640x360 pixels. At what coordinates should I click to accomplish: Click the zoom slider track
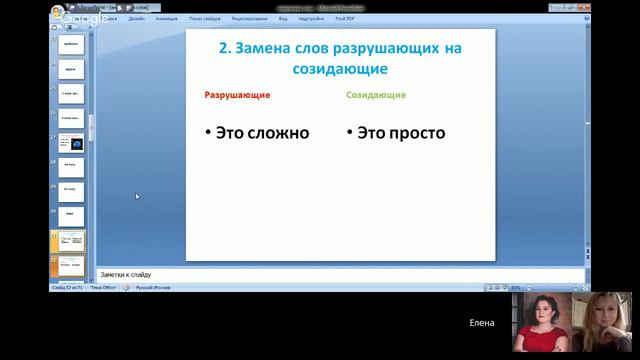click(552, 288)
